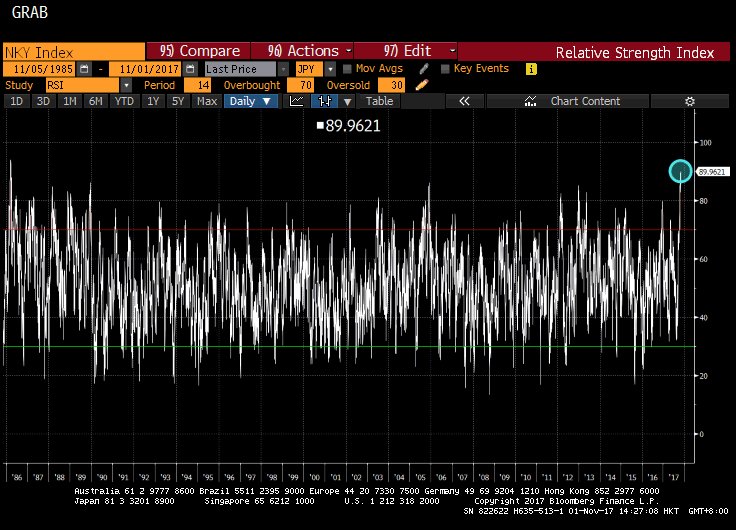Click the 20 y-axis label
The width and height of the screenshot is (736, 530).
click(x=703, y=376)
